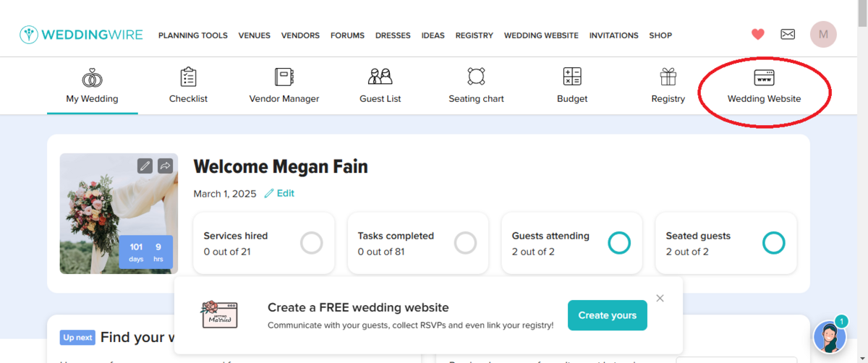The image size is (868, 363).
Task: Edit wedding photo with pencil icon
Action: coord(145,166)
